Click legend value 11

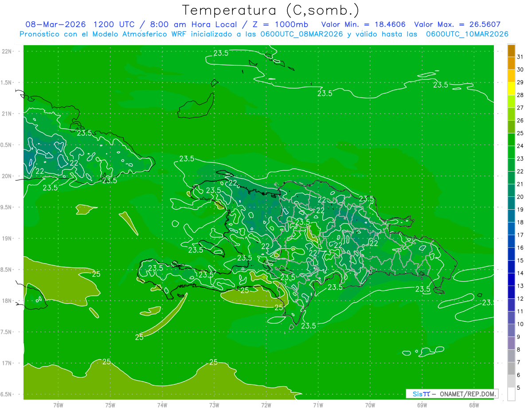[x=520, y=311]
